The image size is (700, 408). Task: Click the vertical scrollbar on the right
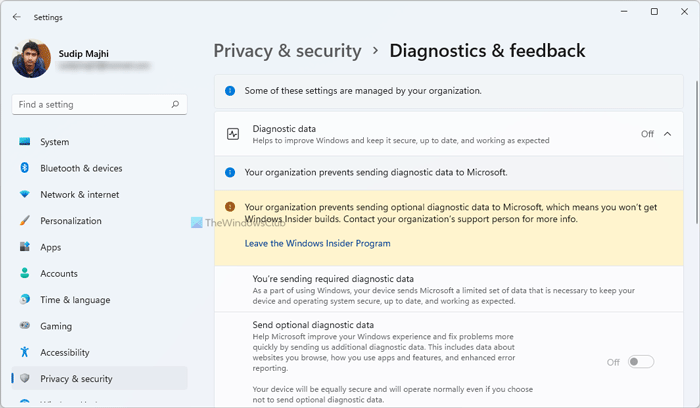point(697,152)
